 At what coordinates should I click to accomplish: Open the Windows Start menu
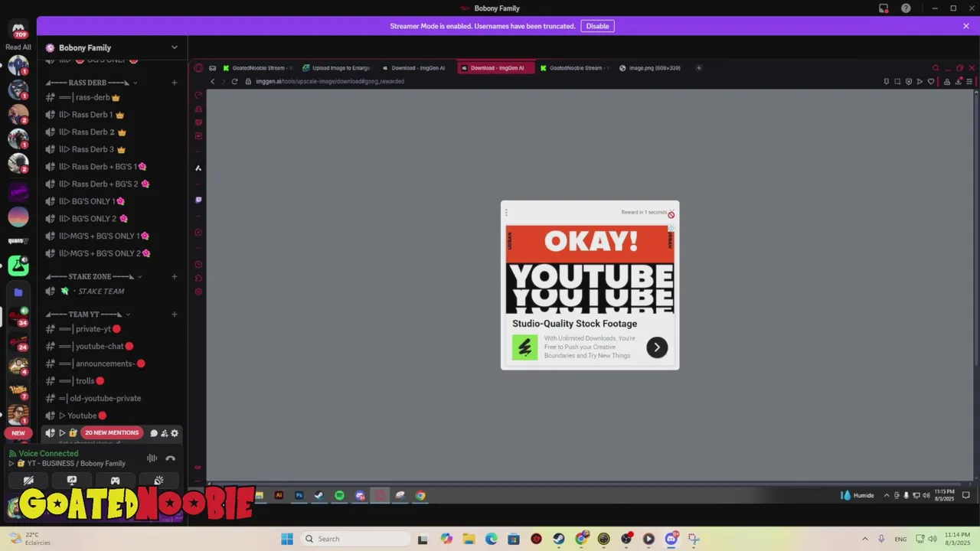tap(287, 539)
